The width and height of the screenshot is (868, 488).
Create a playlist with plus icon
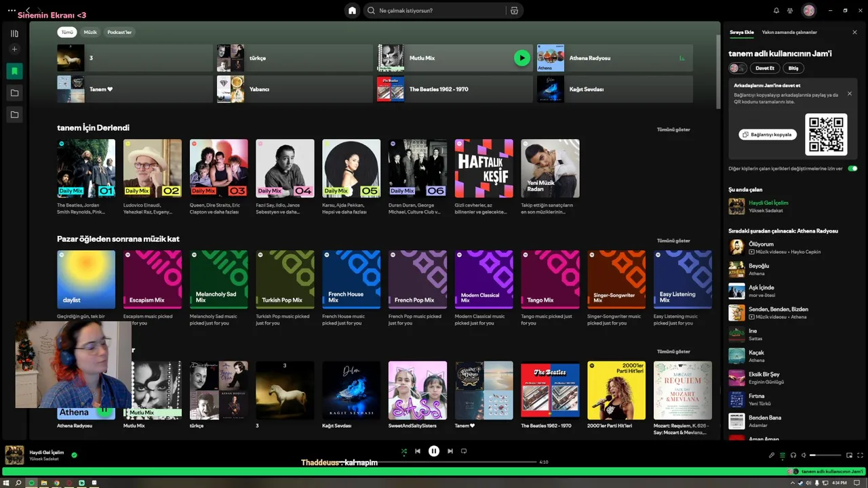pos(14,49)
